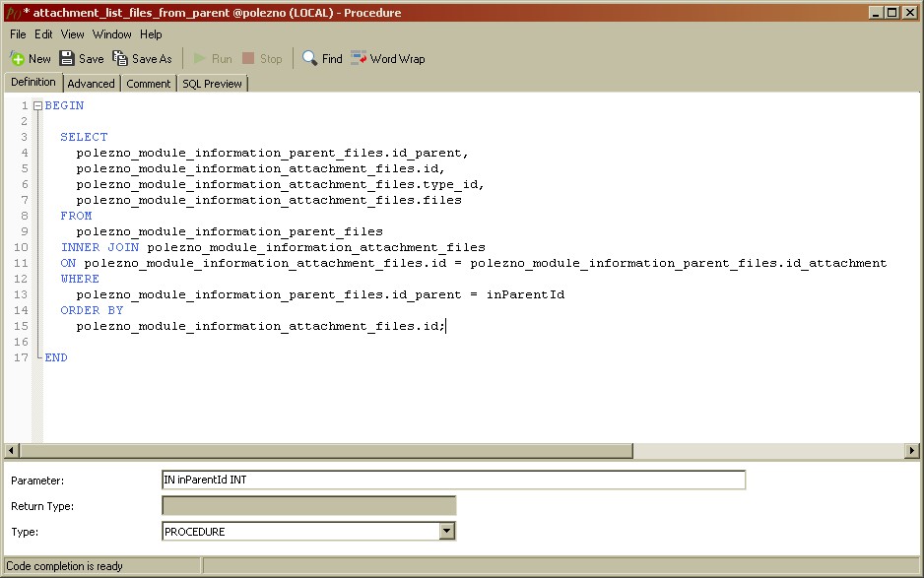Open the Type PROCEDURE dropdown
This screenshot has width=924, height=578.
tap(446, 532)
